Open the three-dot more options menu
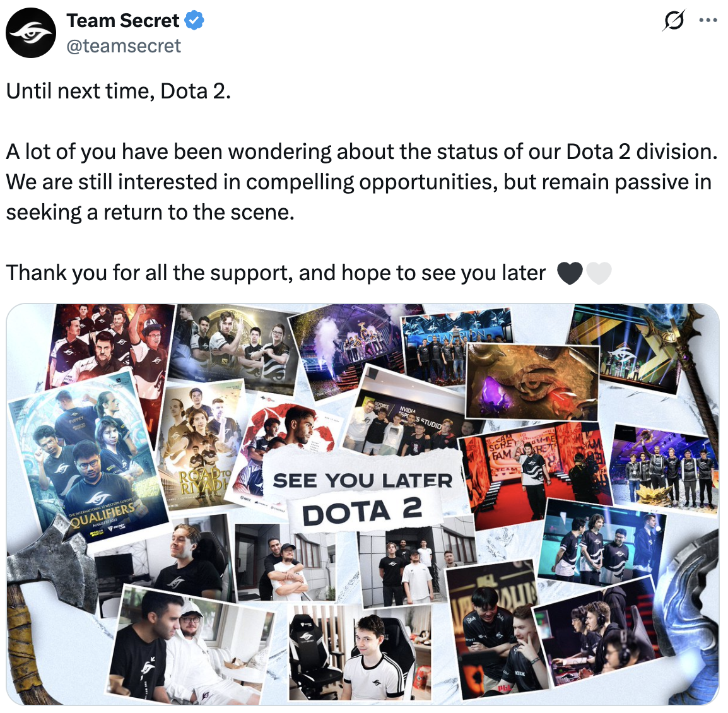 point(708,20)
